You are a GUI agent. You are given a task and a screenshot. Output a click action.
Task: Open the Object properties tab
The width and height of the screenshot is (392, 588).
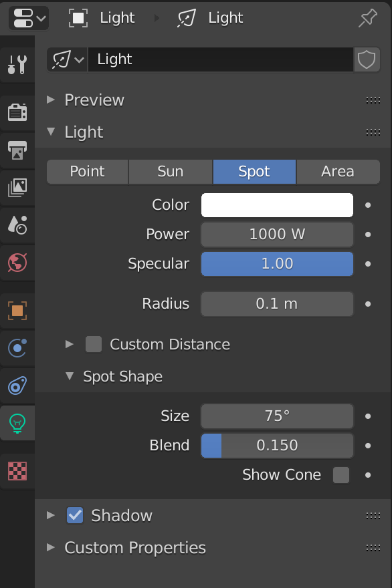point(17,311)
